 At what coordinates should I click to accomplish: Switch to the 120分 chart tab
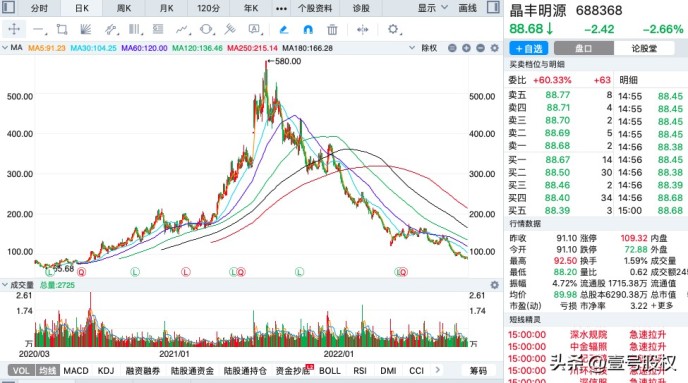(208, 8)
